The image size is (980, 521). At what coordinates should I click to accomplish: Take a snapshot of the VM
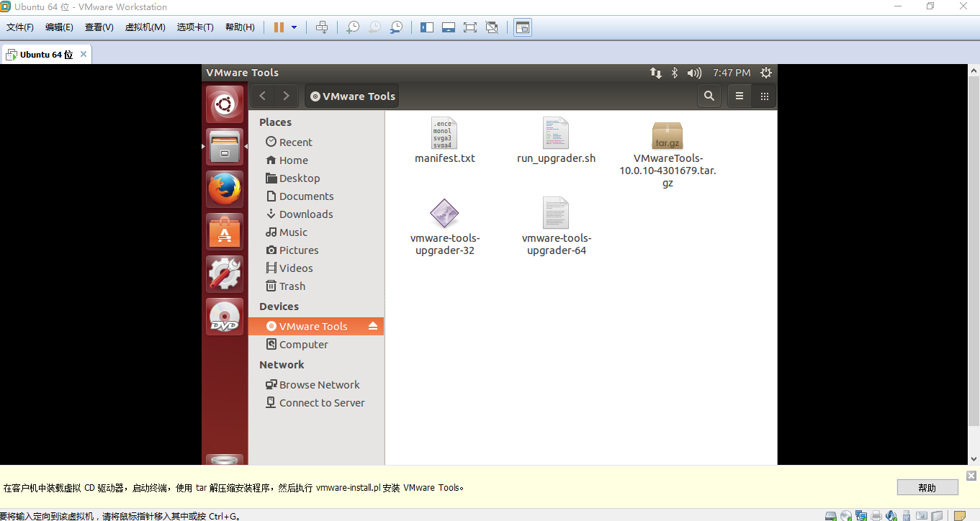pos(353,27)
